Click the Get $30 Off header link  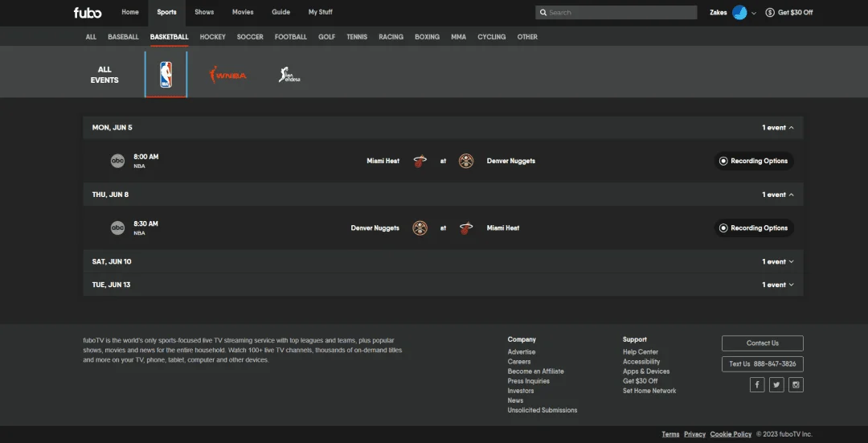pos(796,12)
